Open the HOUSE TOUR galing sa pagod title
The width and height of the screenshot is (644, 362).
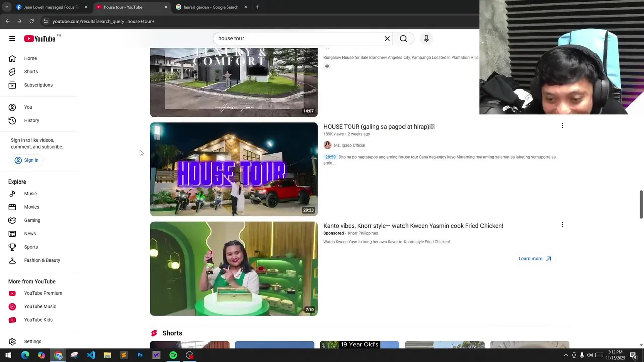click(x=379, y=127)
